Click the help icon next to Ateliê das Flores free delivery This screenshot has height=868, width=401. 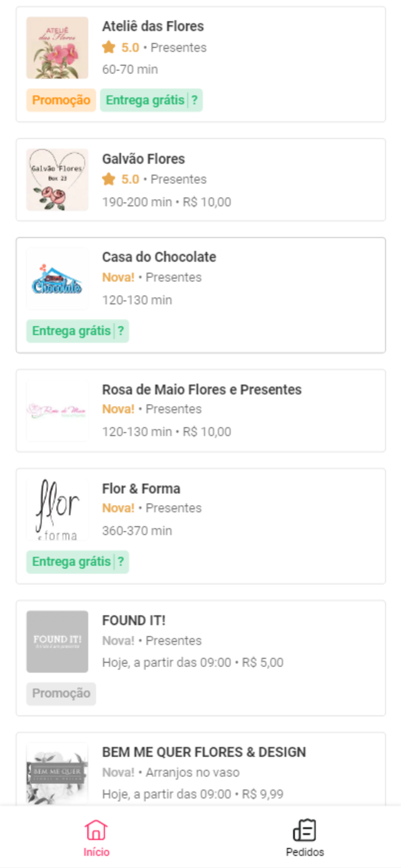click(196, 100)
